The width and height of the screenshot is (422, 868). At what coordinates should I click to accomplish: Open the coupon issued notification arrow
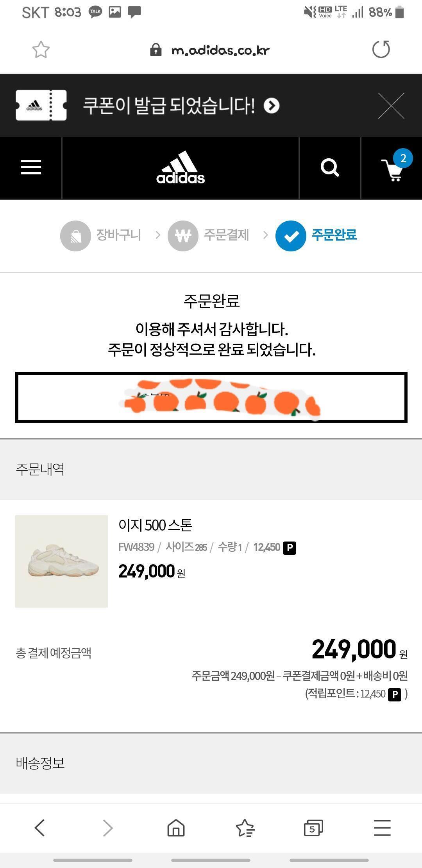272,106
